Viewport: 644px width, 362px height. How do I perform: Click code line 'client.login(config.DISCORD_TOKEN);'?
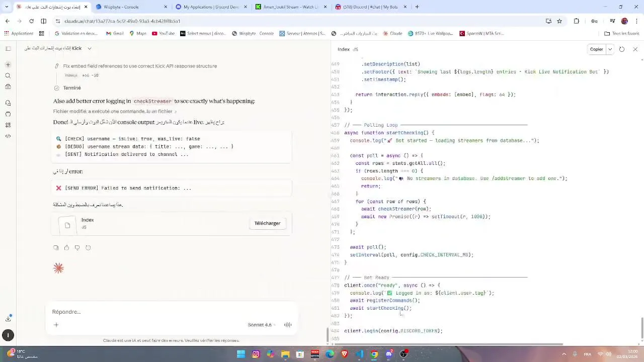[x=393, y=331]
